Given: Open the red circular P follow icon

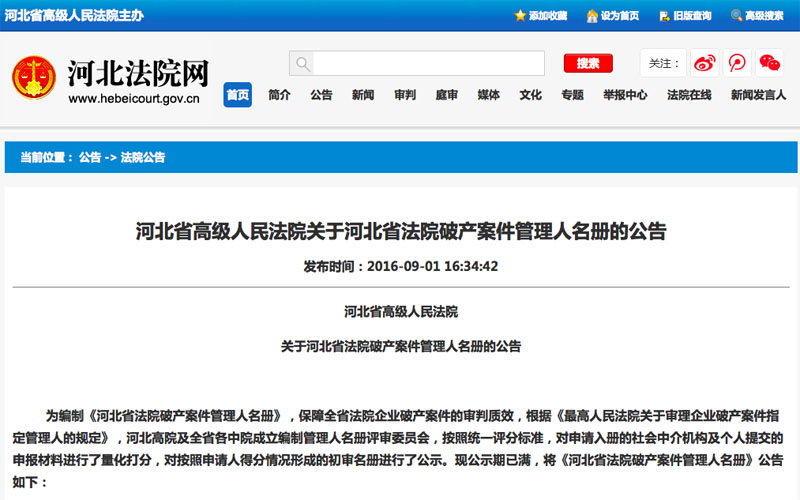Looking at the screenshot, I should tap(737, 63).
